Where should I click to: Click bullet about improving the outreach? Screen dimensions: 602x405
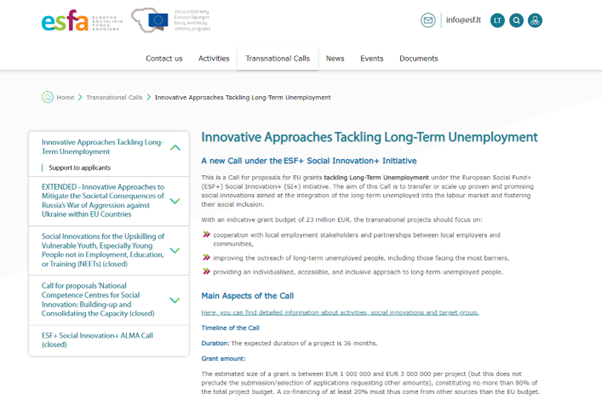coord(361,258)
